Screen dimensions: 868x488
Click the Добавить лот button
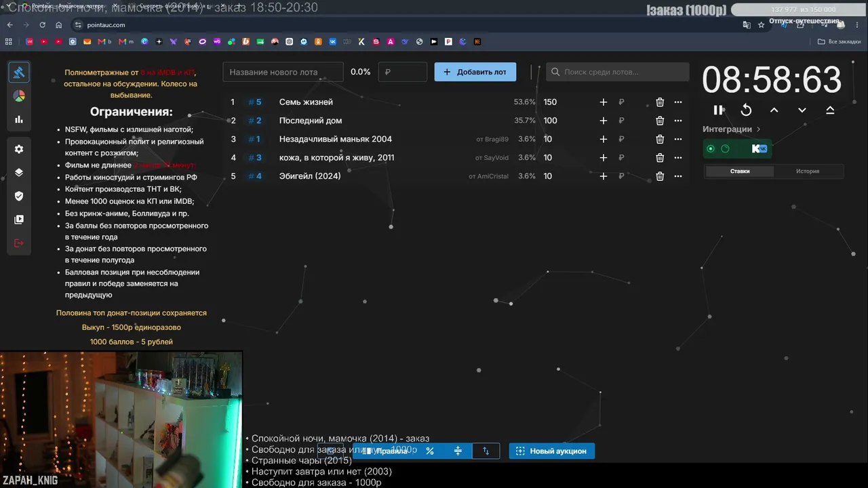[x=475, y=72]
